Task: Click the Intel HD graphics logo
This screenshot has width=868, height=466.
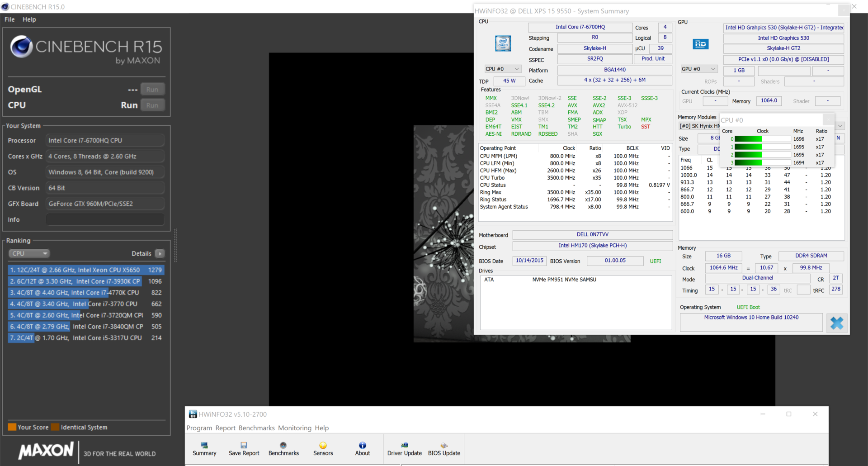Action: pyautogui.click(x=700, y=44)
